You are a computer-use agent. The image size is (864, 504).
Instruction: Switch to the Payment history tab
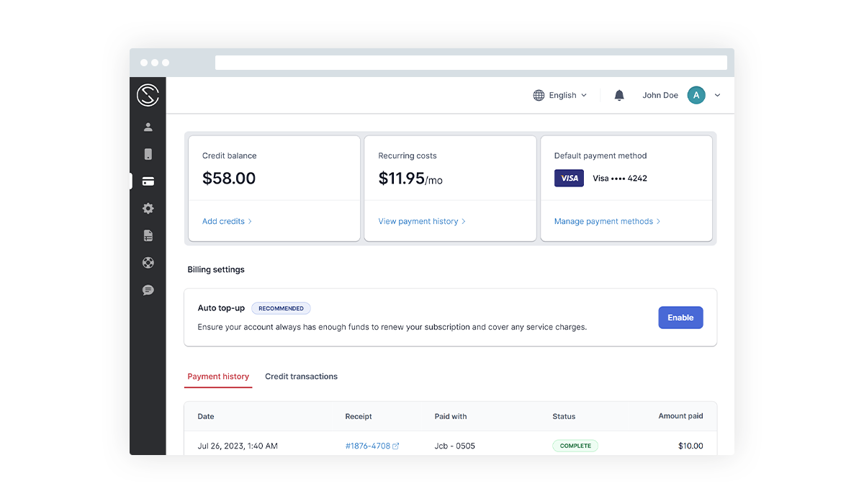(218, 377)
